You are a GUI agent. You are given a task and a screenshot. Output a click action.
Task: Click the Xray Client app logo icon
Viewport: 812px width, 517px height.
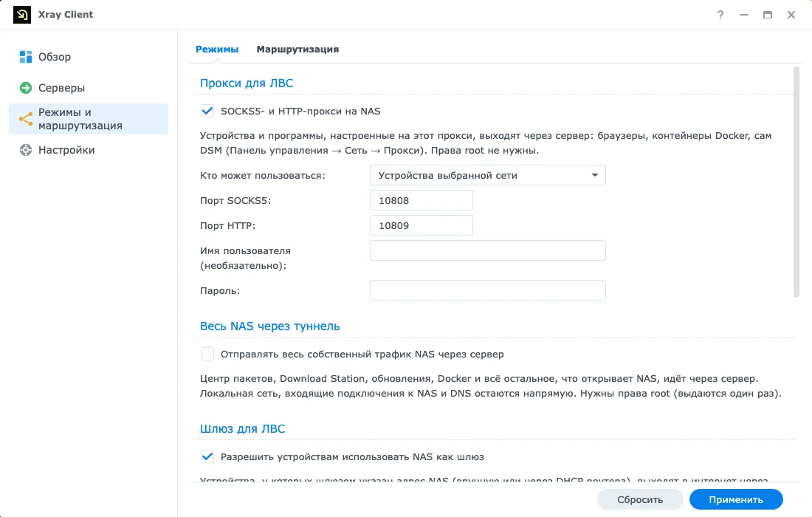21,15
